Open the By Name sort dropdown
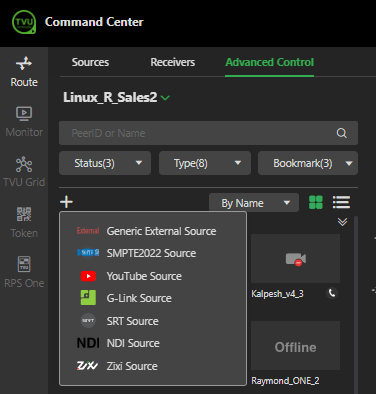Viewport: 376px width, 394px height. pos(254,203)
